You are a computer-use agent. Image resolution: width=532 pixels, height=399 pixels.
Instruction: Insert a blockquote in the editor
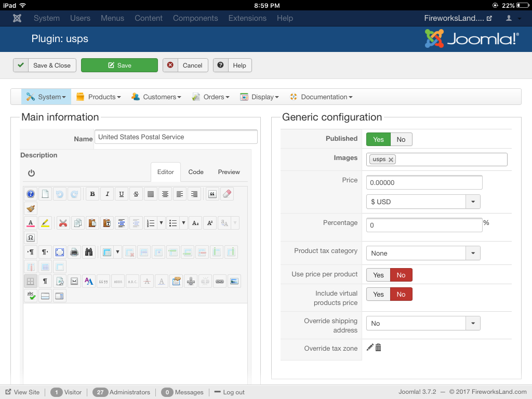(212, 194)
